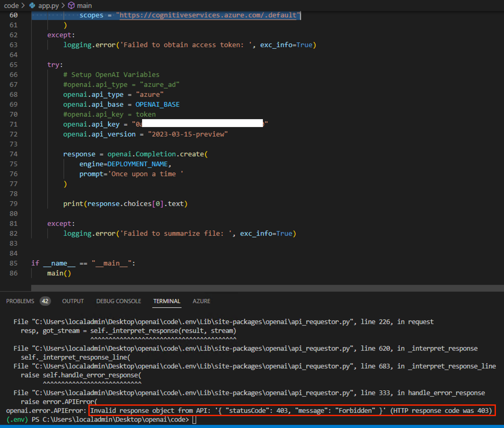Image resolution: width=504 pixels, height=428 pixels.
Task: Open the code folder breadcrumb
Action: [11, 5]
